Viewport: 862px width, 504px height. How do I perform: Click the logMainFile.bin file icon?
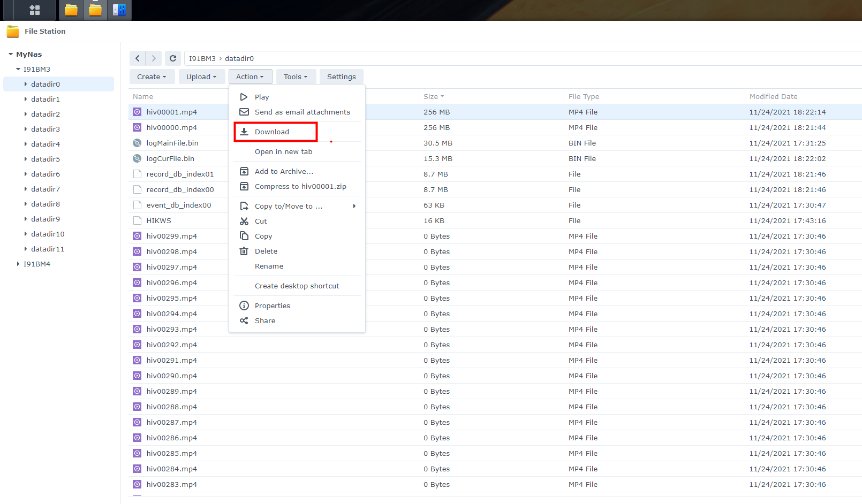pos(137,143)
